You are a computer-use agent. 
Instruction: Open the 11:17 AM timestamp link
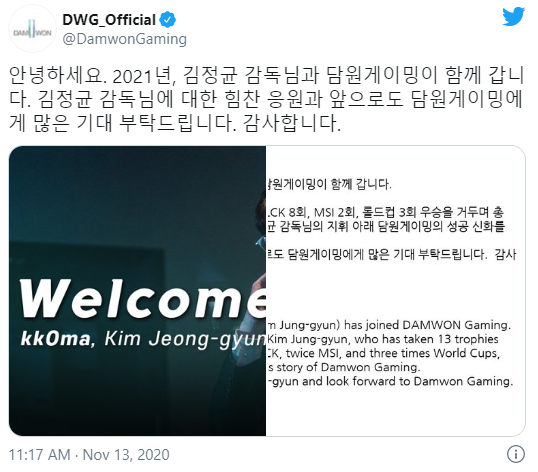(x=39, y=455)
